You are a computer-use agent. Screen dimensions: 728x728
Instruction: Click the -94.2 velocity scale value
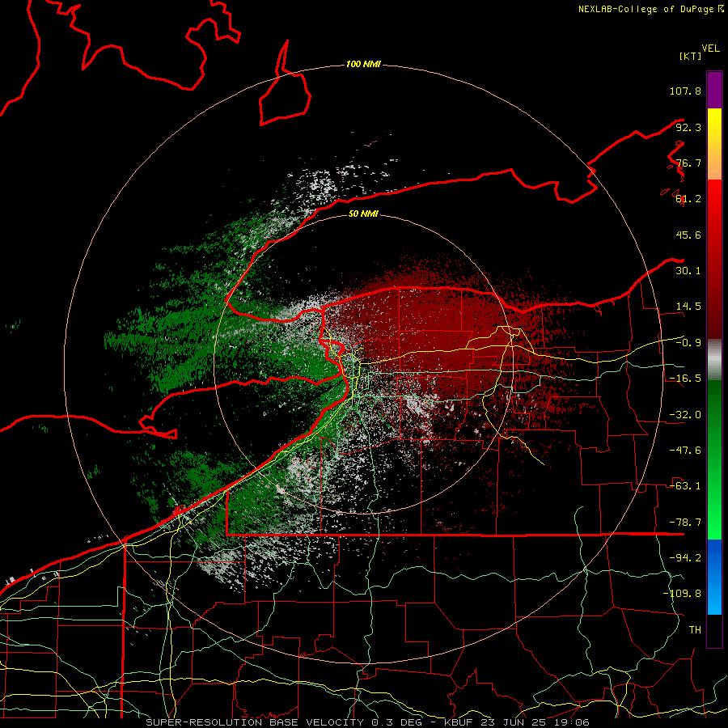click(685, 558)
